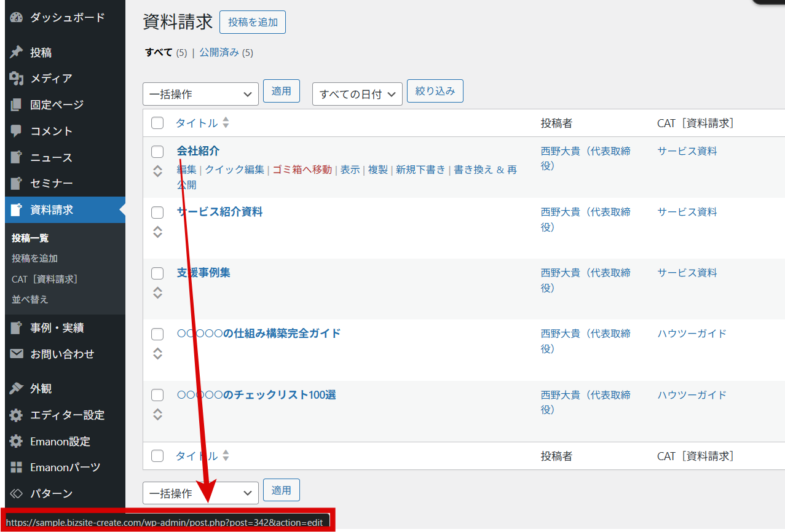Screen dimensions: 785x532
Task: Switch to the すべて filter
Action: tap(159, 53)
